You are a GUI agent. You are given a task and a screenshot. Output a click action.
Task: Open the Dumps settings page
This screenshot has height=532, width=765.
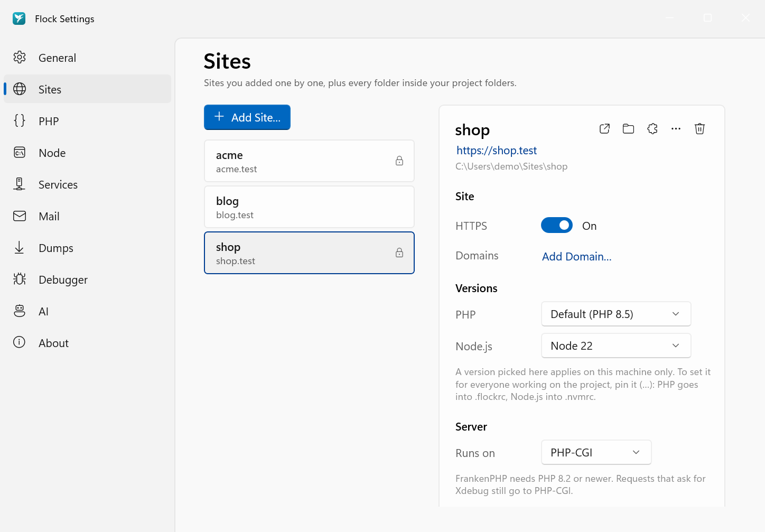pyautogui.click(x=87, y=248)
